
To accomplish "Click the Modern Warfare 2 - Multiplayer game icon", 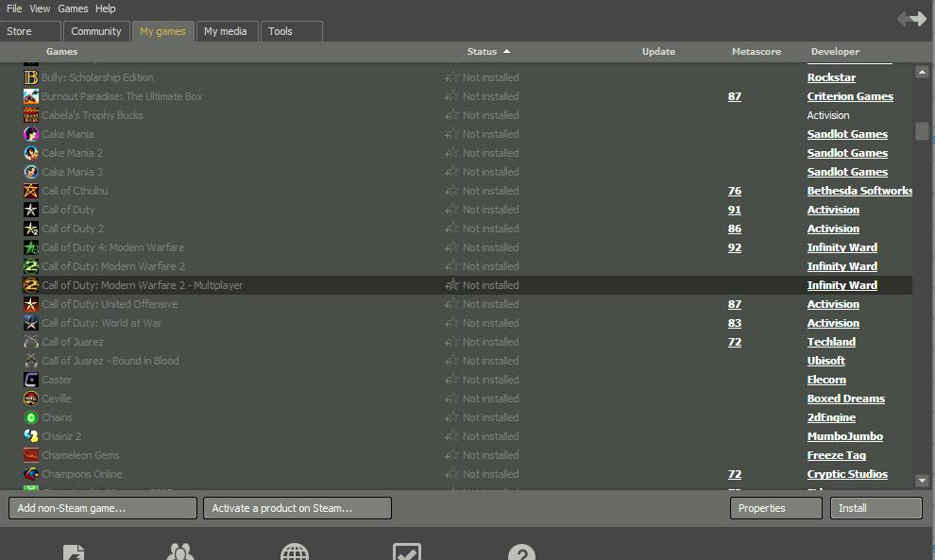I will (x=31, y=285).
